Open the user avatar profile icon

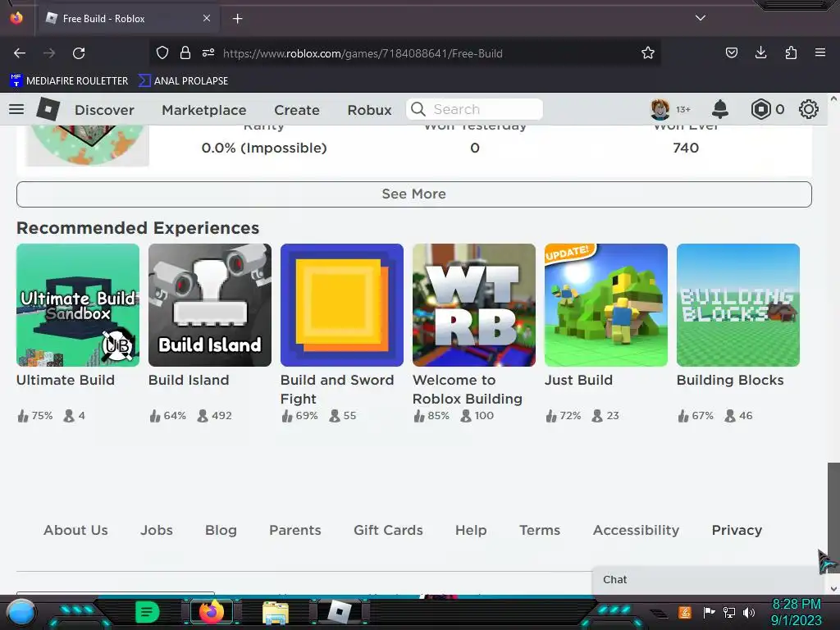pos(660,109)
